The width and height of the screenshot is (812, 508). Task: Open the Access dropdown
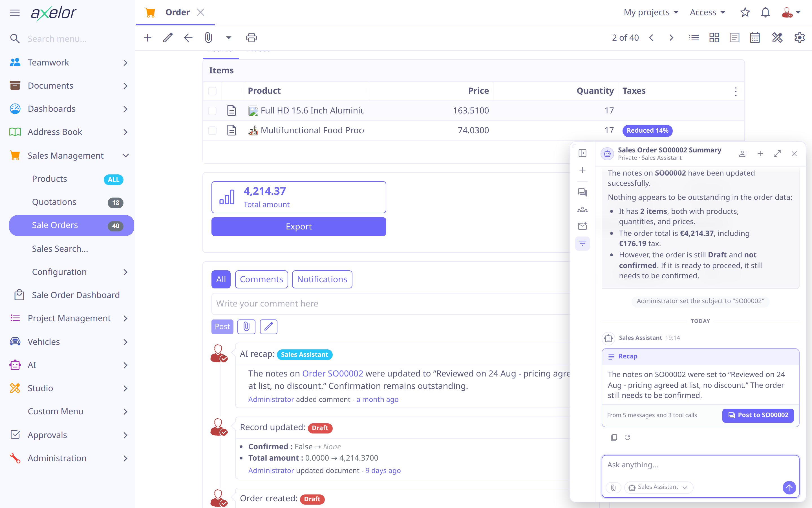(x=707, y=12)
